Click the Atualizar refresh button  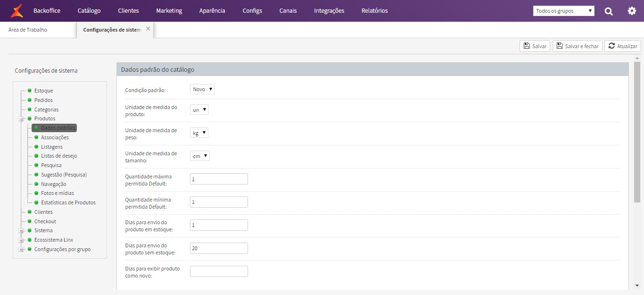(x=622, y=46)
